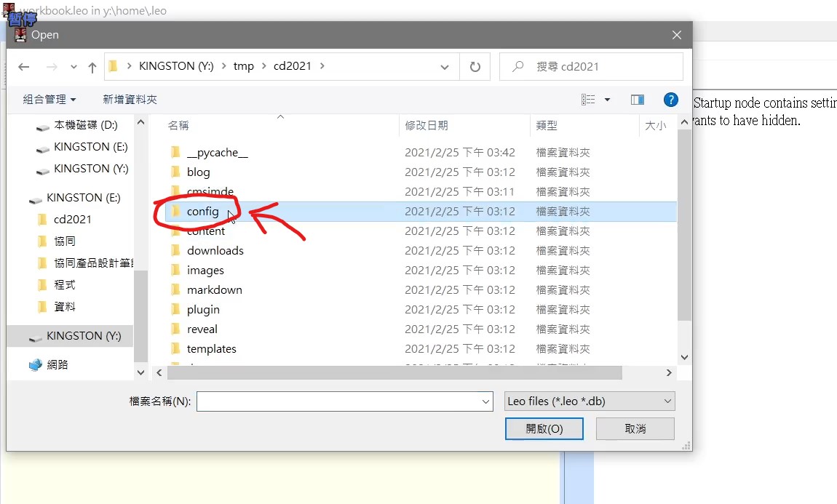This screenshot has width=837, height=504.
Task: Click the templates folder icon
Action: (175, 348)
